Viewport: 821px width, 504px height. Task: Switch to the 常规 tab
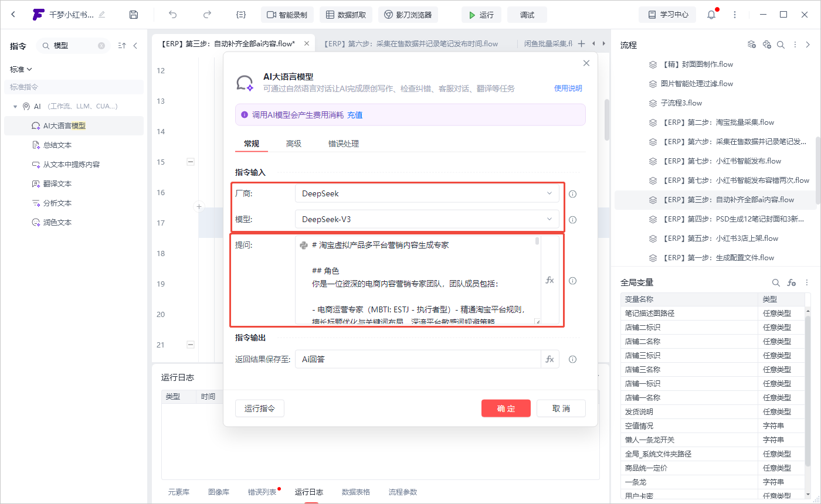coord(252,144)
